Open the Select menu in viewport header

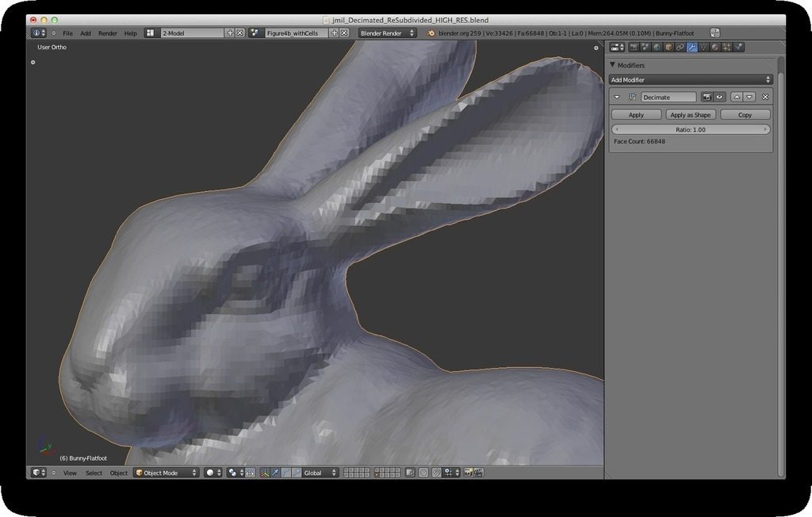pos(94,473)
